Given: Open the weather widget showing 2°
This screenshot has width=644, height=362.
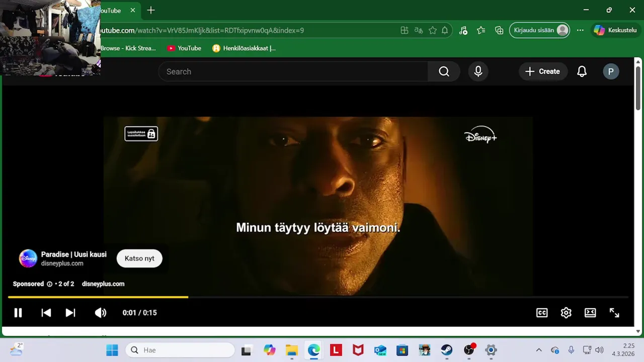Looking at the screenshot, I should [16, 349].
